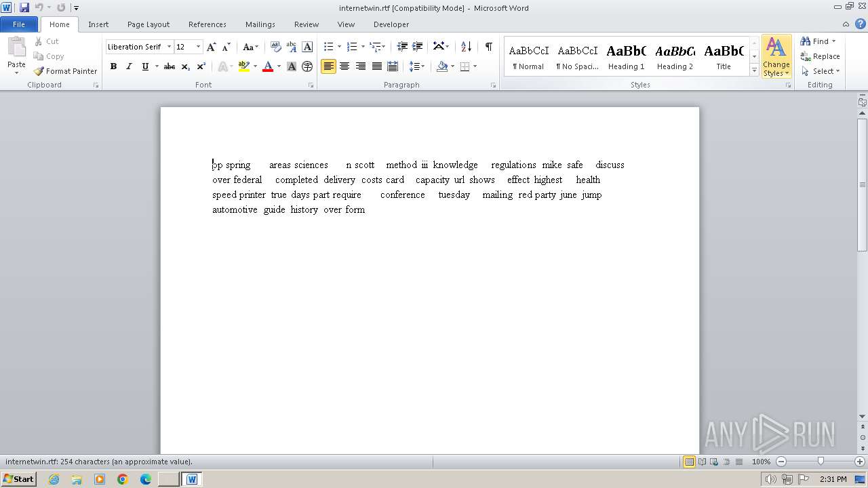The height and width of the screenshot is (488, 868).
Task: Grow font size with the larger A icon
Action: 212,47
